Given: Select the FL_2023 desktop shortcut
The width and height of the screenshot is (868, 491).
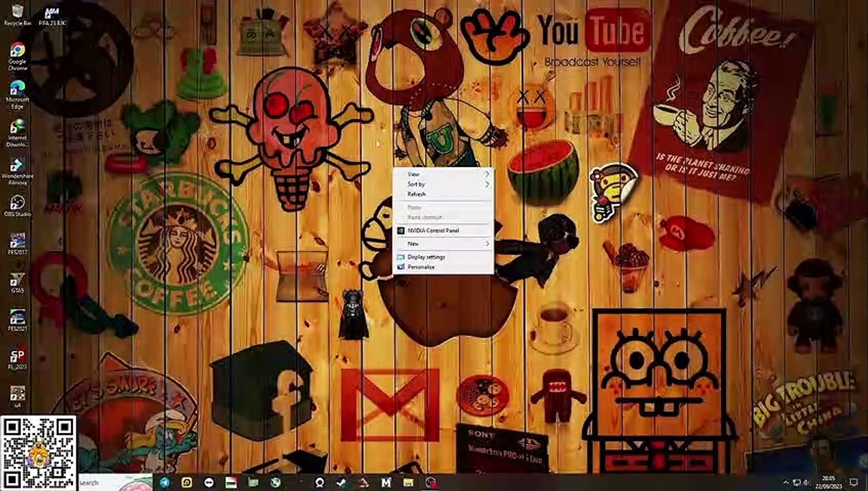Looking at the screenshot, I should tap(17, 359).
